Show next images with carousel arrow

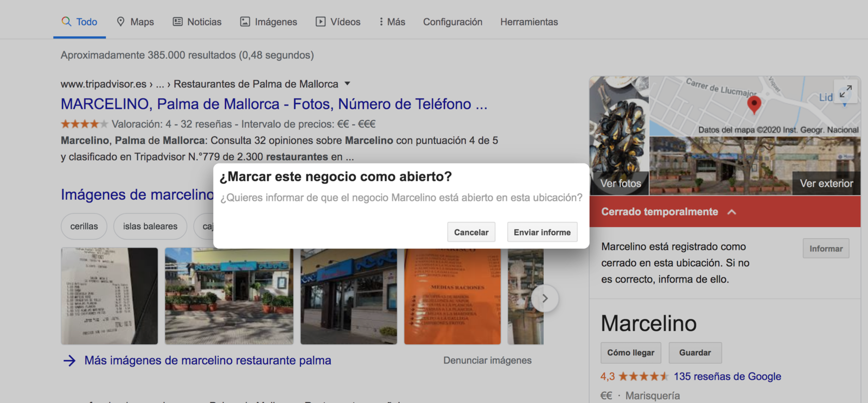click(545, 298)
